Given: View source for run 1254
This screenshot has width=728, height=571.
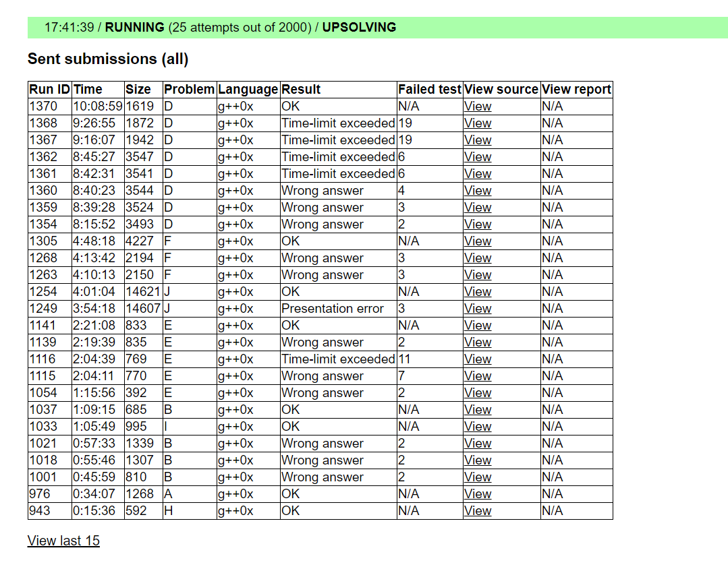Looking at the screenshot, I should 478,292.
